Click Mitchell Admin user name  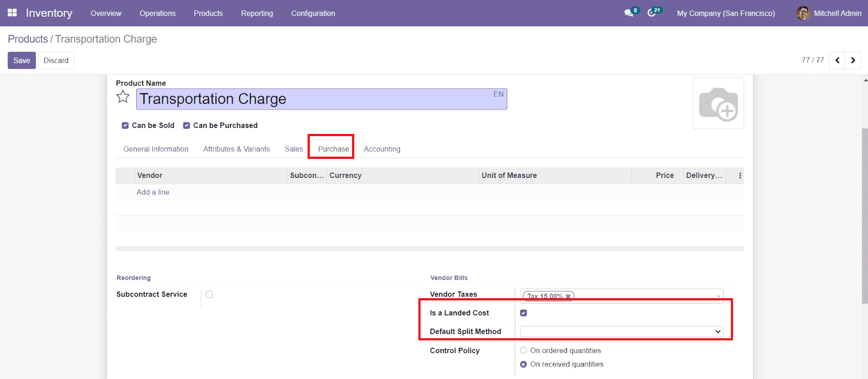pos(837,13)
